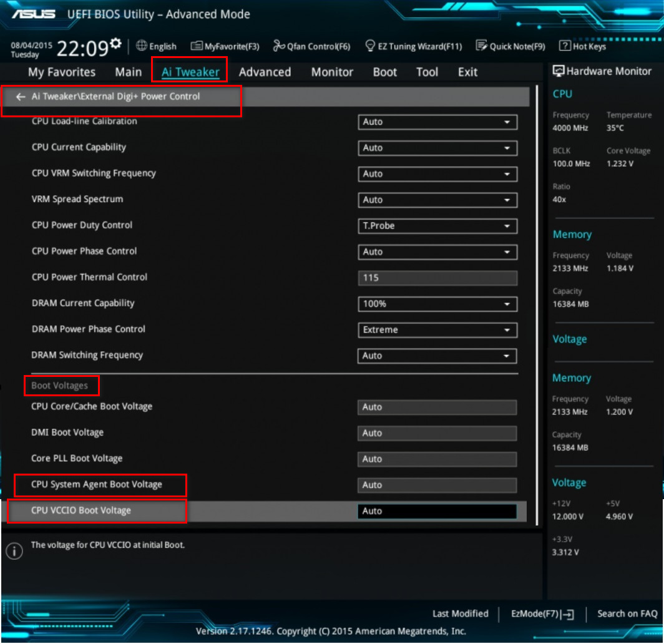Click the globe language icon
This screenshot has height=644, width=664.
click(142, 46)
